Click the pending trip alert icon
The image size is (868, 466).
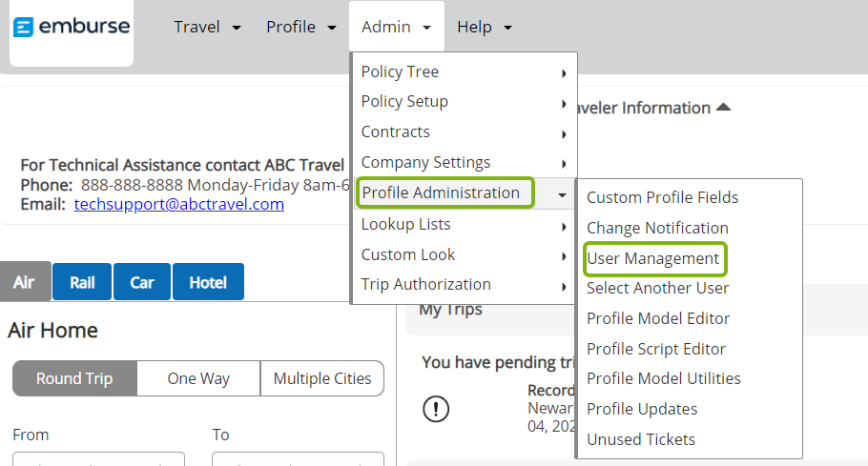pos(436,409)
